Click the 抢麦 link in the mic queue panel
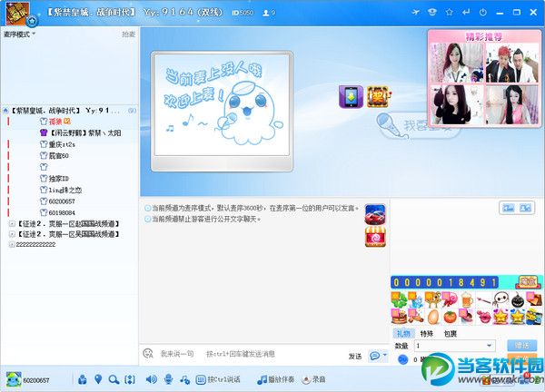The image size is (545, 392). 128,34
